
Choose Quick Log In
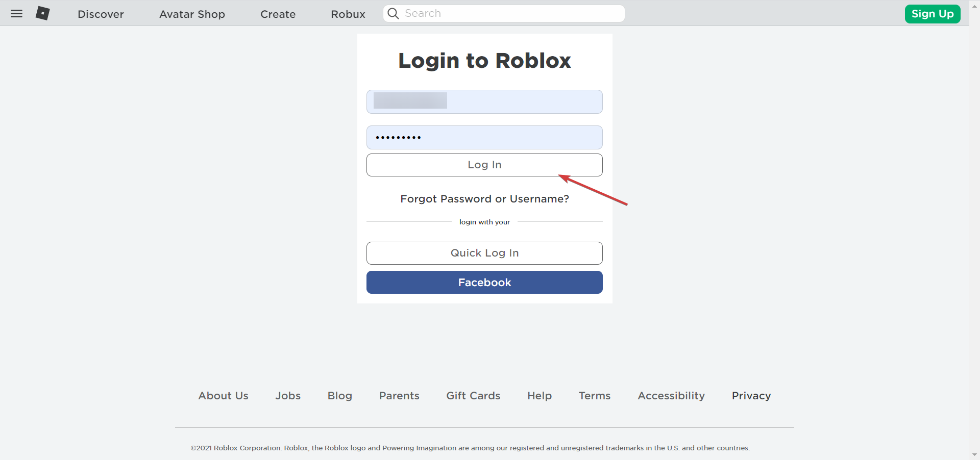coord(484,253)
